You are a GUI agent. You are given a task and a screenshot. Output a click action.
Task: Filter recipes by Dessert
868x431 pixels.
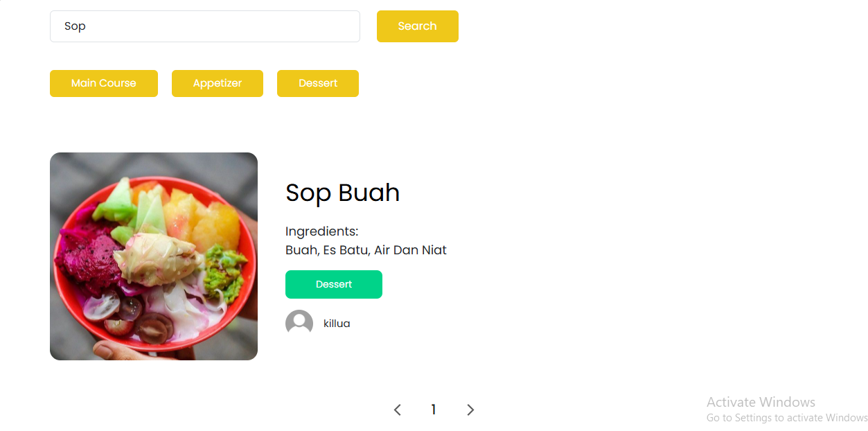point(317,83)
